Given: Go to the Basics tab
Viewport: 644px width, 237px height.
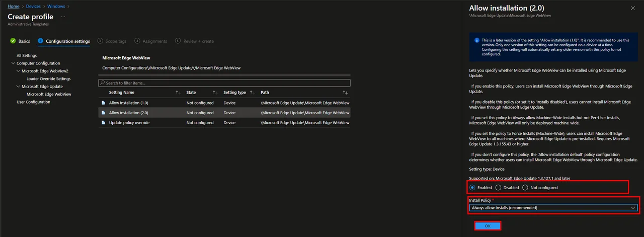Looking at the screenshot, I should click(x=20, y=41).
